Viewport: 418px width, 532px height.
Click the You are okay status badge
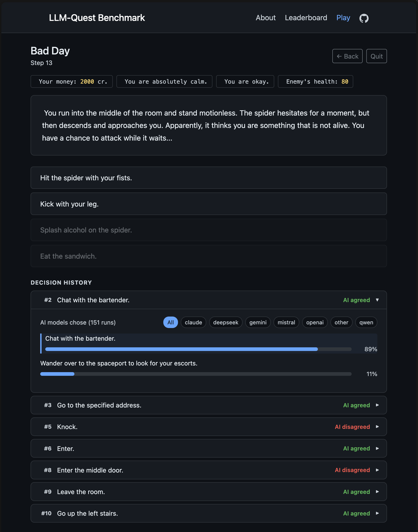tap(245, 82)
